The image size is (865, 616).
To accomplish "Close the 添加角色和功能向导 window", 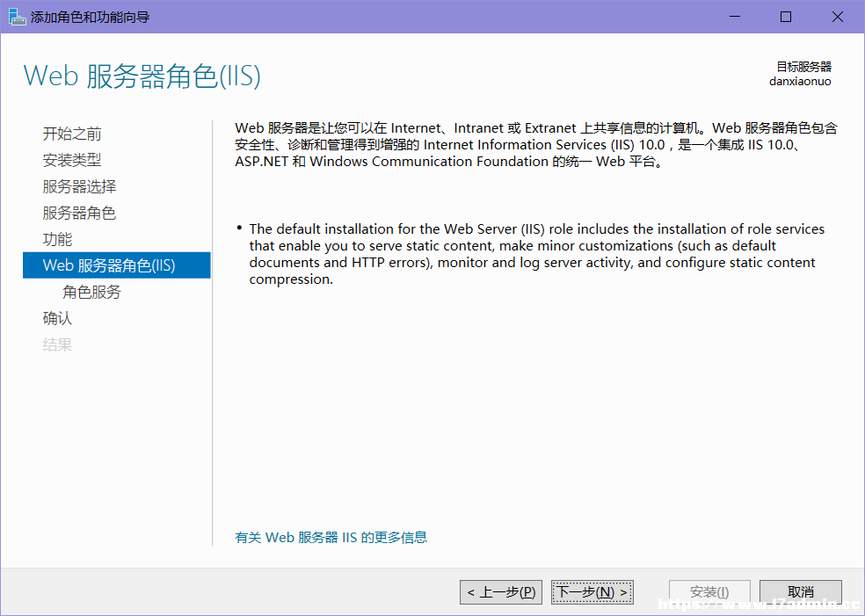I will click(x=838, y=17).
